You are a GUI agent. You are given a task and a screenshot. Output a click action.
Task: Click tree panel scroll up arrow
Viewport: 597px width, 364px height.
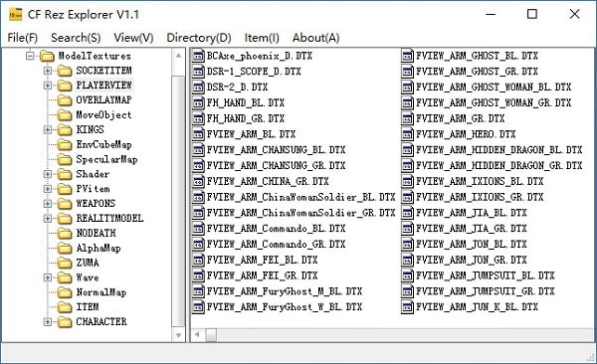coord(178,56)
